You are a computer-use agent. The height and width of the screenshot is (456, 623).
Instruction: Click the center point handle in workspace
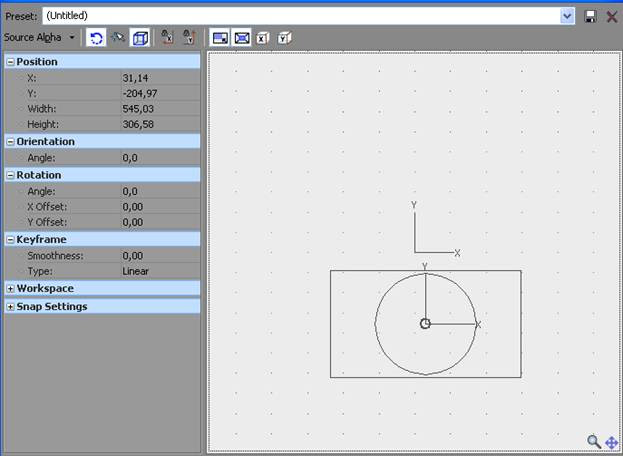(425, 324)
